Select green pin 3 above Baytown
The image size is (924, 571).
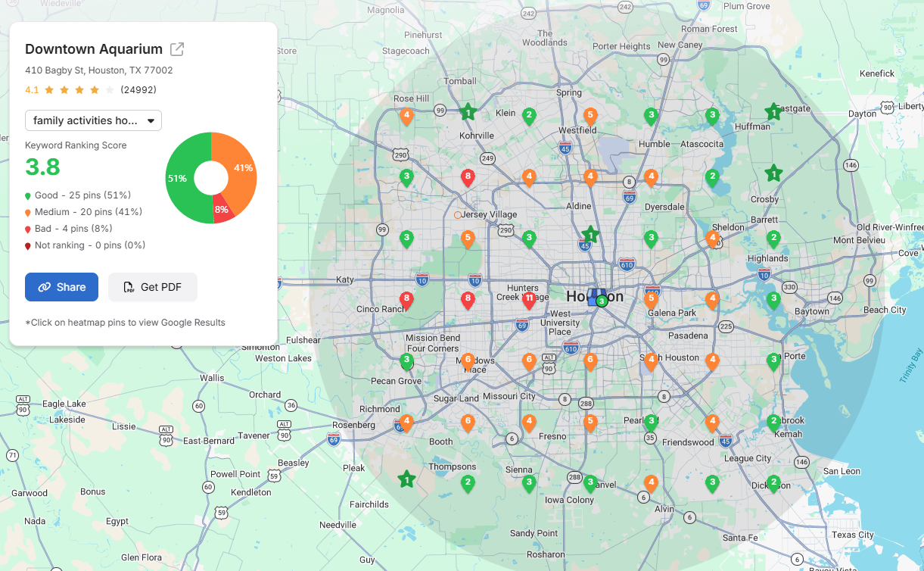click(x=773, y=300)
